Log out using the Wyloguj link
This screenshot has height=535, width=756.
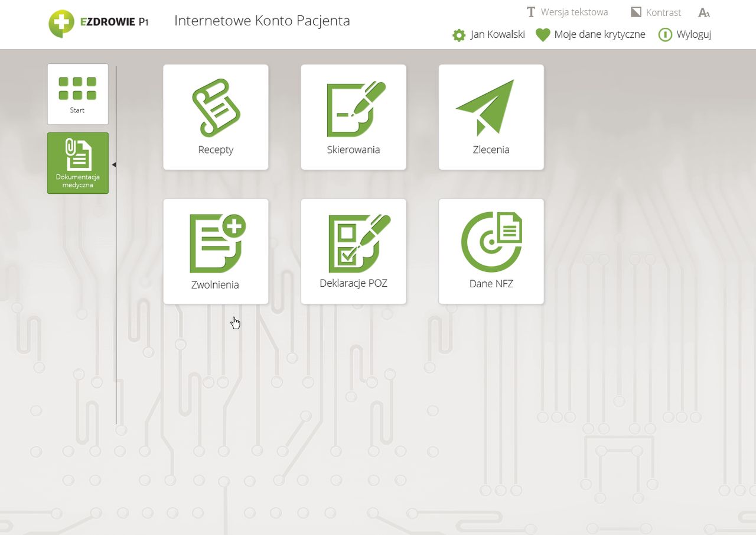coord(694,35)
